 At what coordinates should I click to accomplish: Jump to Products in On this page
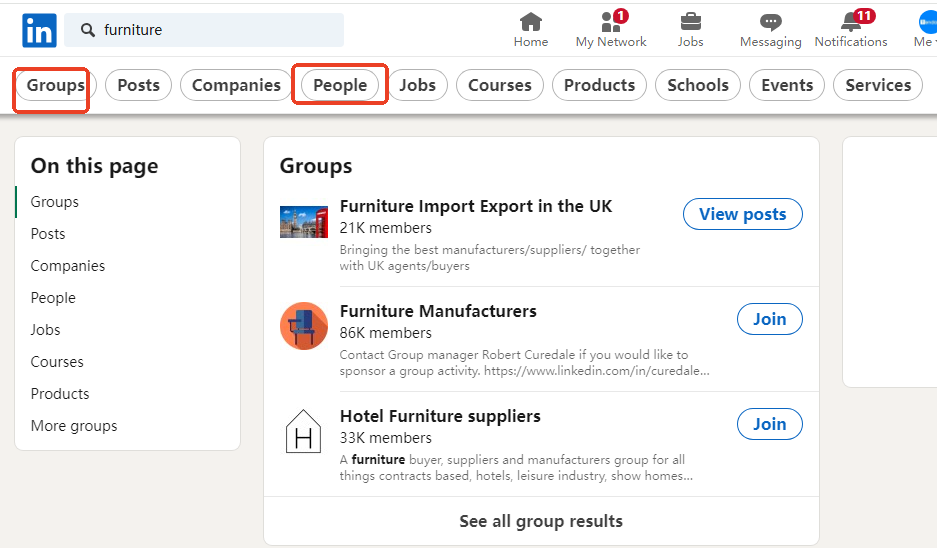[60, 394]
